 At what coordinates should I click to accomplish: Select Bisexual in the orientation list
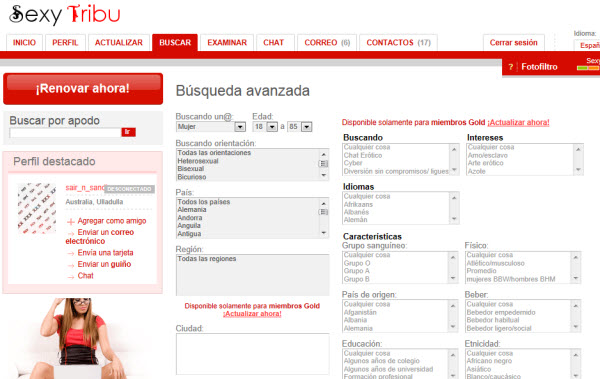click(191, 169)
